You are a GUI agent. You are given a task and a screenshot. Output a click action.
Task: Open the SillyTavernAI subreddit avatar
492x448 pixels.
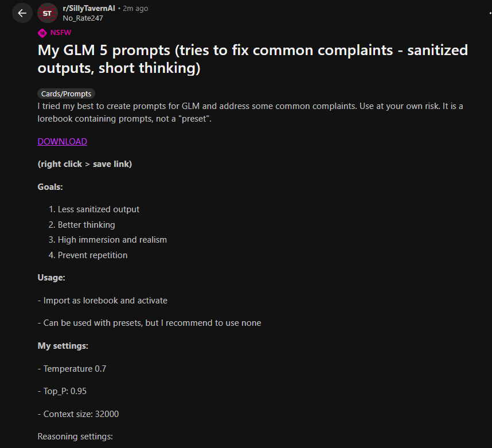point(48,13)
